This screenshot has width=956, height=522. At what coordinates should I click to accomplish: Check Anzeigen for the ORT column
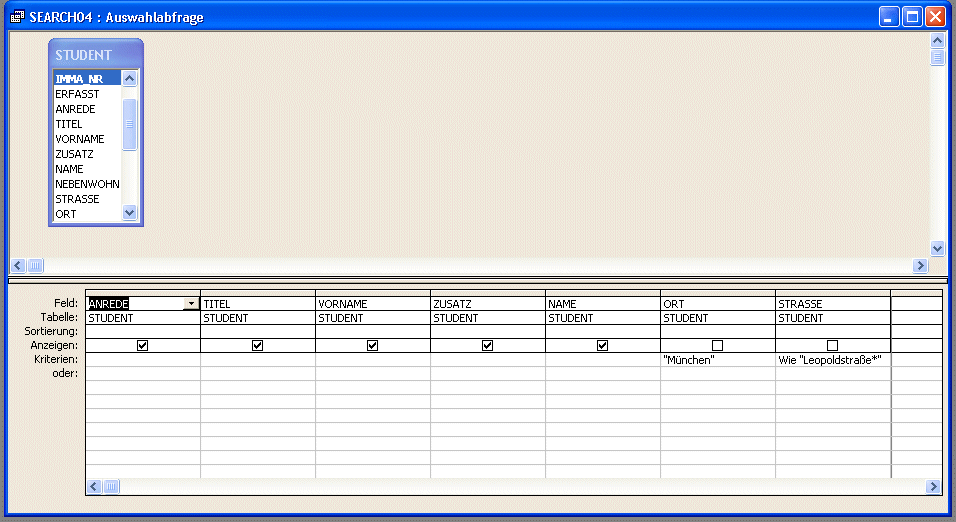coord(718,345)
